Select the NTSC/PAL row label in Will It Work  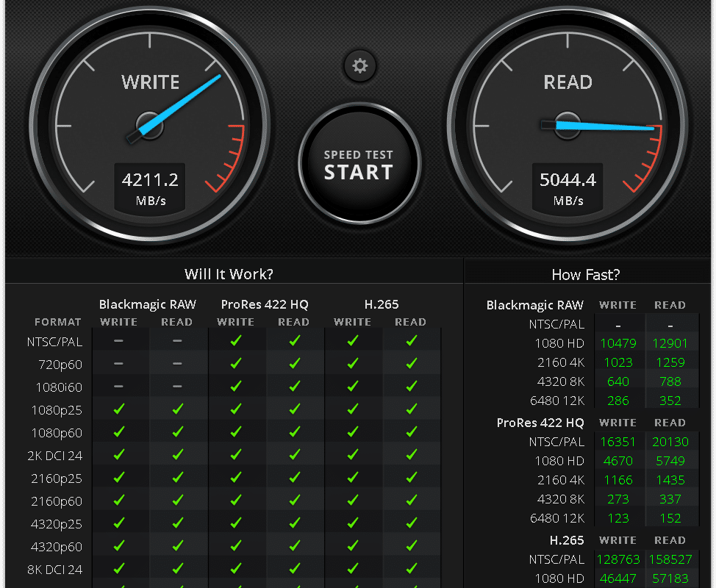click(x=55, y=342)
